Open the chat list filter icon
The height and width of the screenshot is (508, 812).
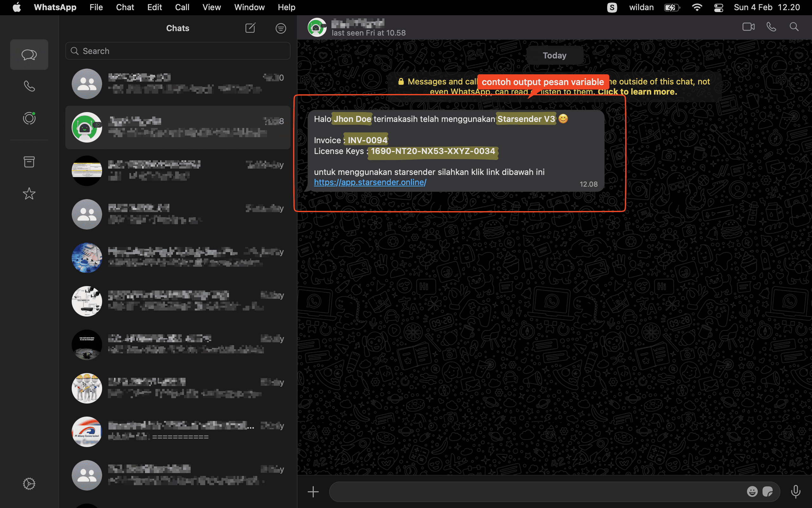click(x=281, y=28)
